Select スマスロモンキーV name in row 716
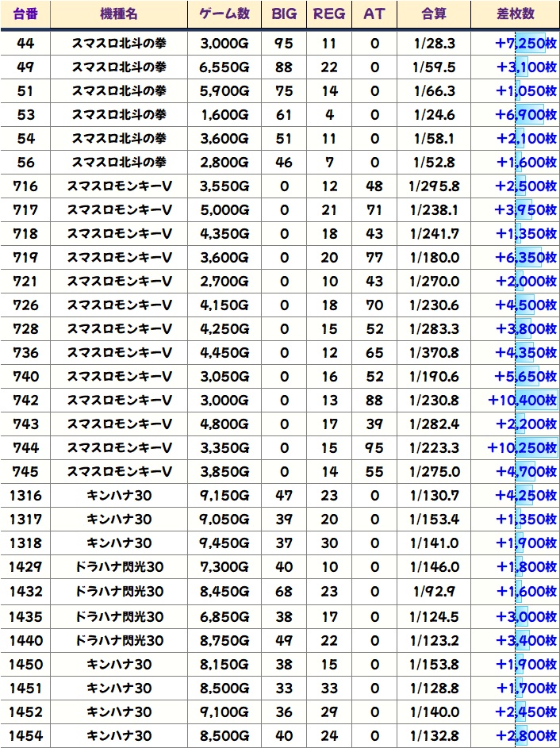560x748 pixels. pos(119,186)
